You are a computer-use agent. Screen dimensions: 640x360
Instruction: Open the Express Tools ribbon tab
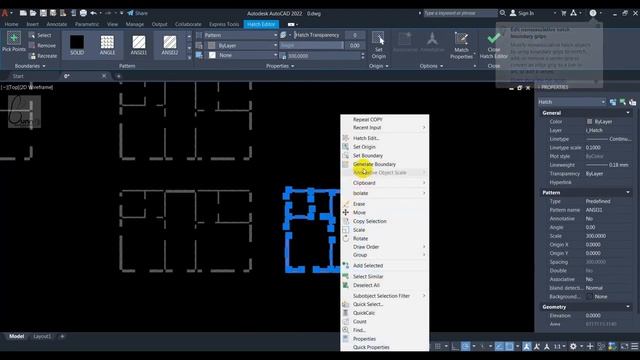point(224,24)
